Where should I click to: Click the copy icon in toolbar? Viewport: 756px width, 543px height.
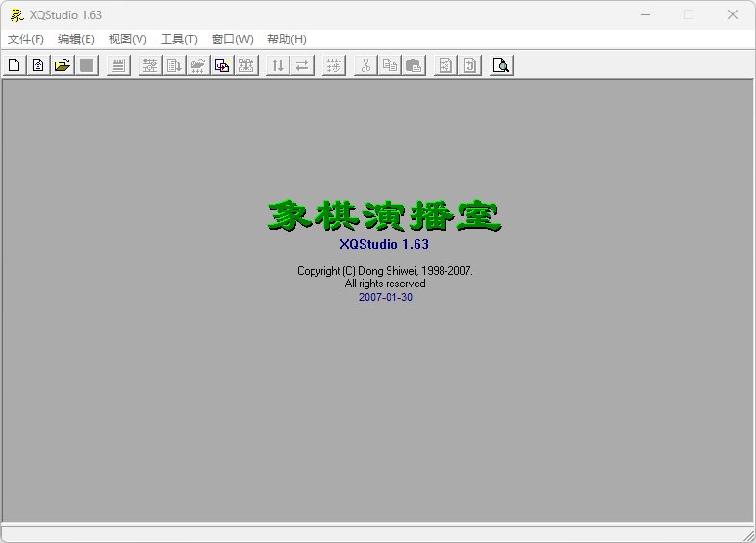tap(390, 65)
